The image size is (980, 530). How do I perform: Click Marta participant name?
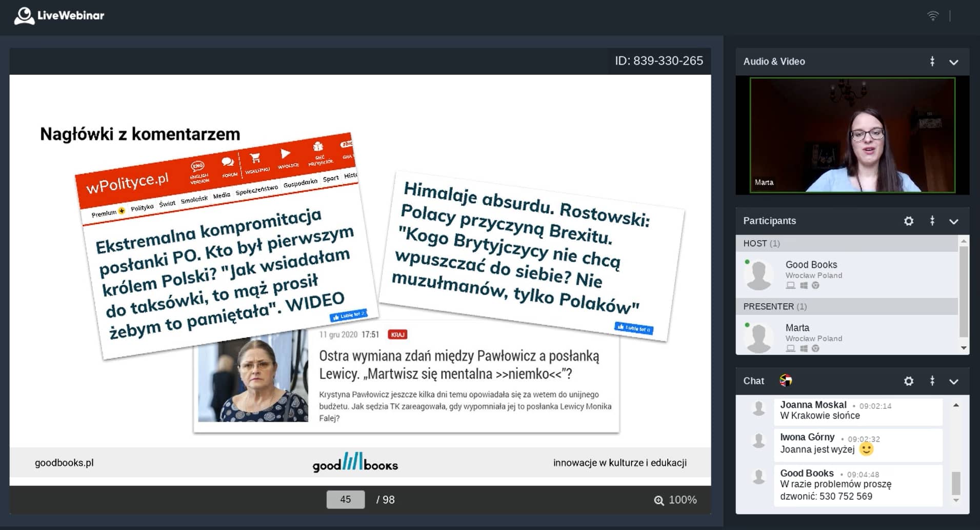(797, 328)
